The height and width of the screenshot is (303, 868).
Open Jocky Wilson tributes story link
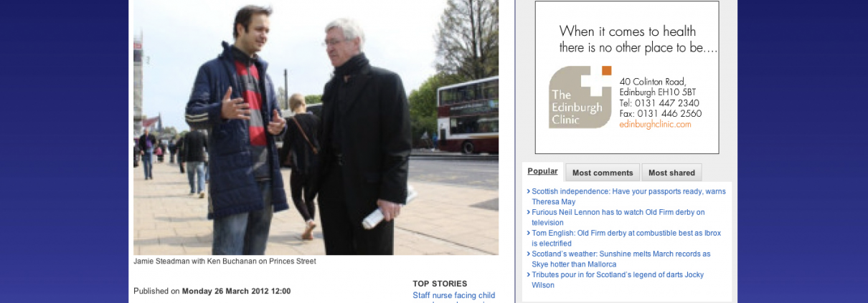click(x=617, y=279)
